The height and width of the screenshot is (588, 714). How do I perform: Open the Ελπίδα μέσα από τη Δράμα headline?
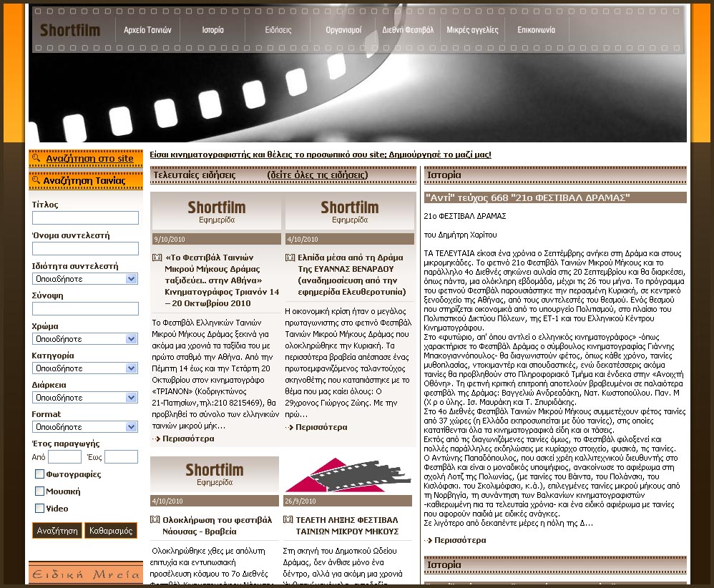[x=352, y=275]
